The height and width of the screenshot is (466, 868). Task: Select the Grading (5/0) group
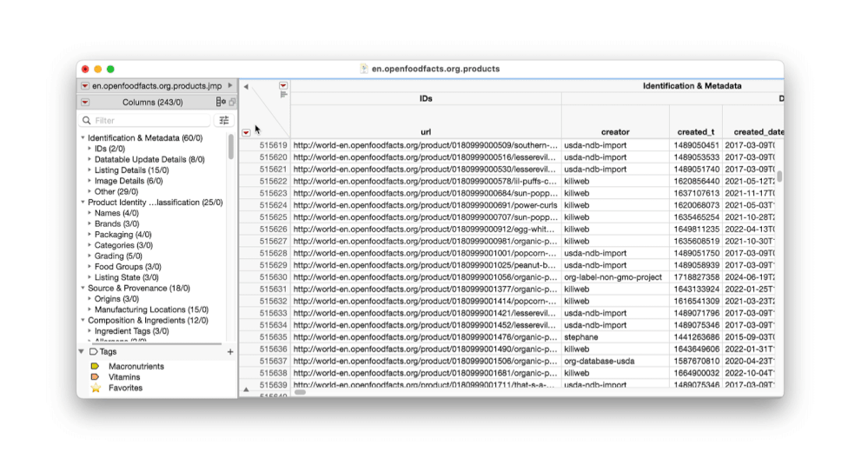pyautogui.click(x=118, y=256)
